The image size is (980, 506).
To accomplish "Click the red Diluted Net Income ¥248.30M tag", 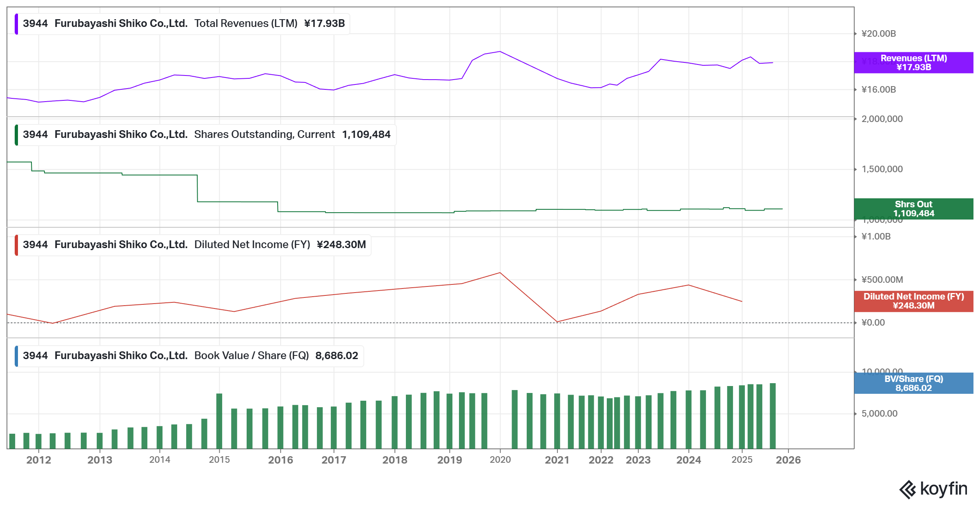I will (x=913, y=301).
